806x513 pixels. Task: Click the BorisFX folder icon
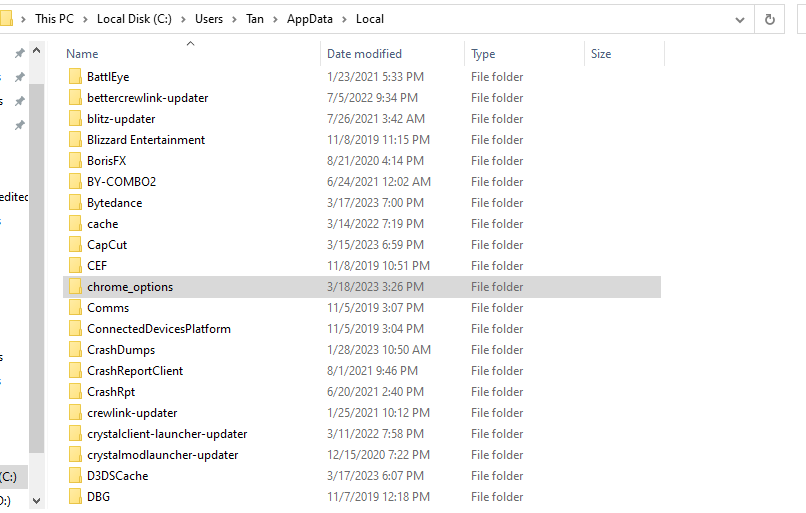(75, 161)
